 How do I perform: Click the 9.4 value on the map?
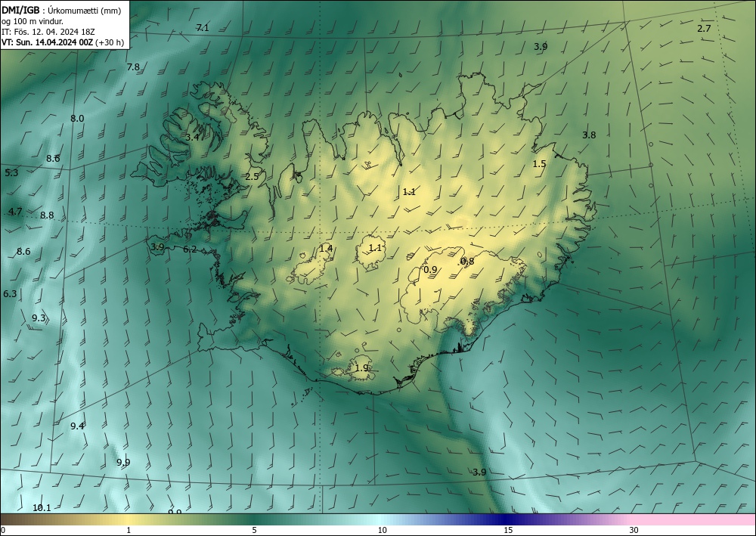[77, 426]
